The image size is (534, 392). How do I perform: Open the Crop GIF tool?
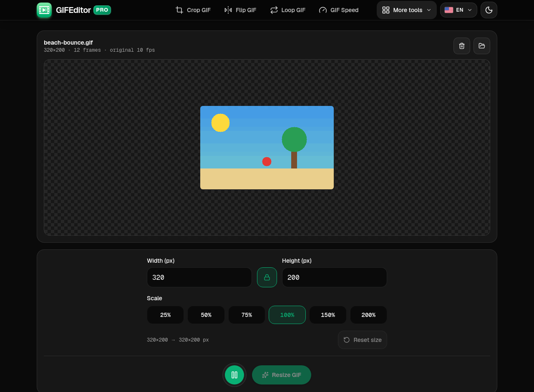click(193, 10)
